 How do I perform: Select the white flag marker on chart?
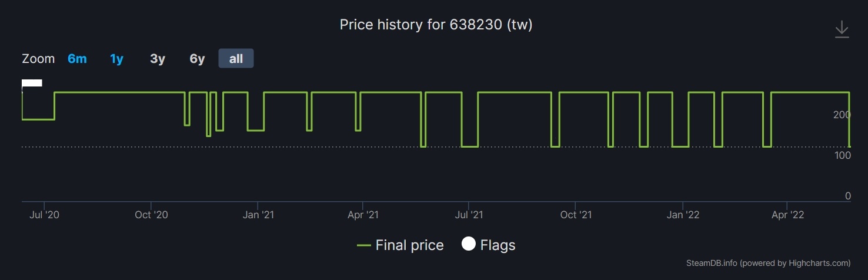click(x=32, y=83)
